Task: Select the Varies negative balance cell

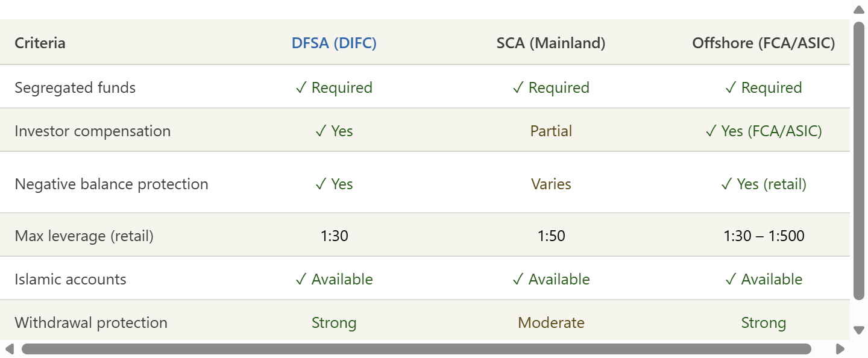Action: (x=551, y=184)
